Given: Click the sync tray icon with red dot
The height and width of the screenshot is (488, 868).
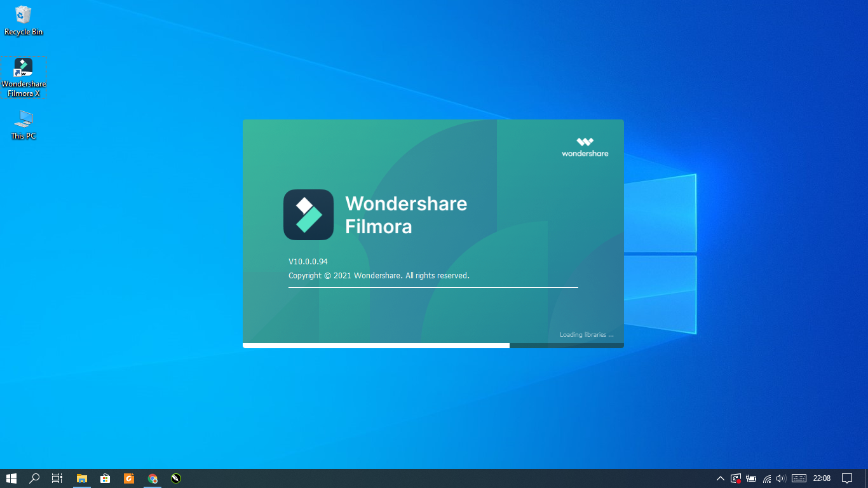Looking at the screenshot, I should 736,478.
